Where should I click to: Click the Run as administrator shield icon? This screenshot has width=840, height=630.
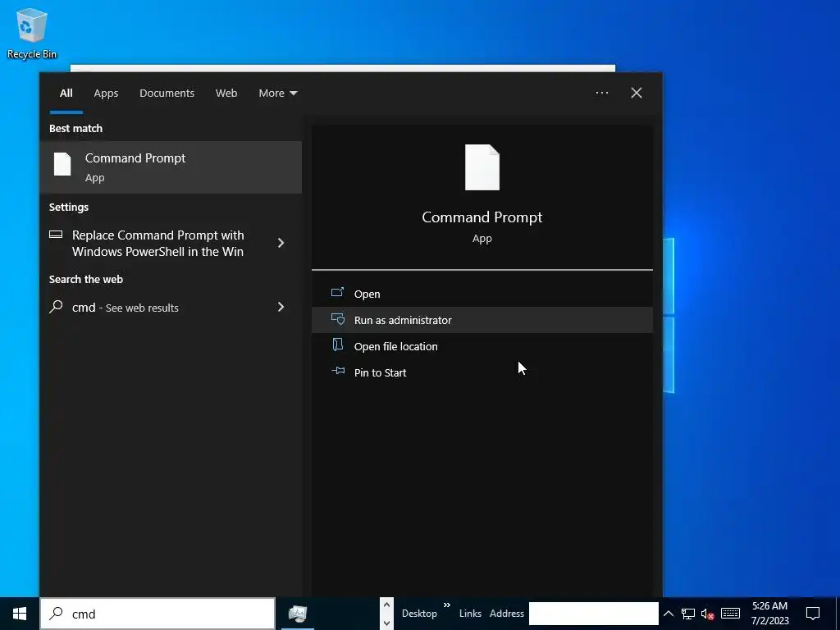tap(337, 319)
